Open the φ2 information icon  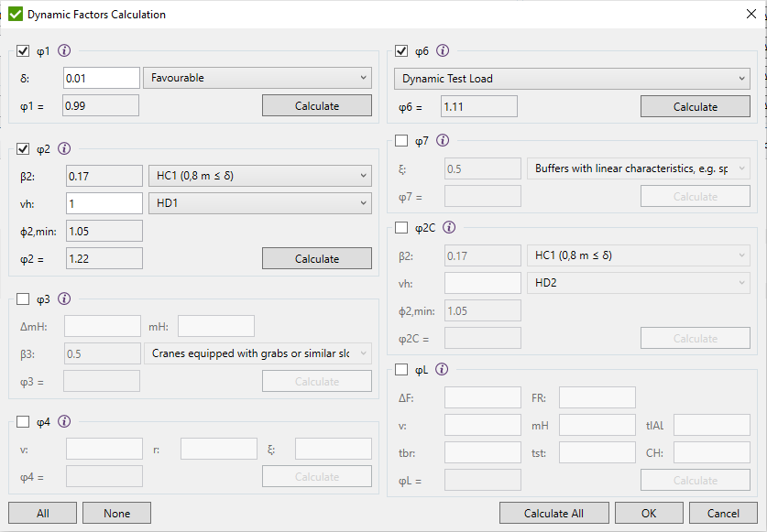coord(63,148)
